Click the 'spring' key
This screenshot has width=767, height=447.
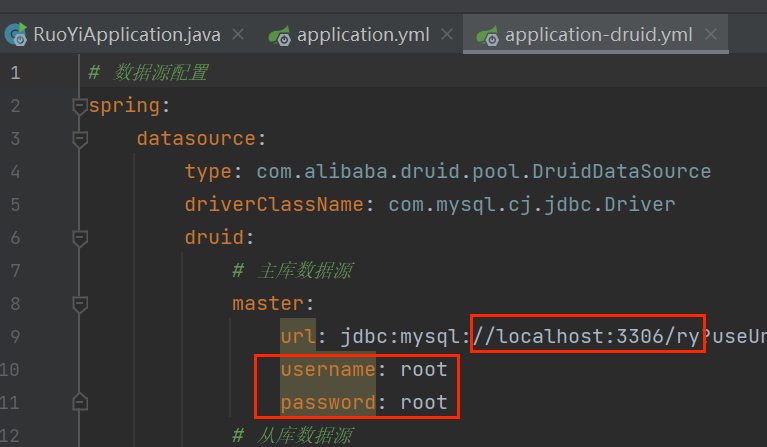(x=124, y=106)
